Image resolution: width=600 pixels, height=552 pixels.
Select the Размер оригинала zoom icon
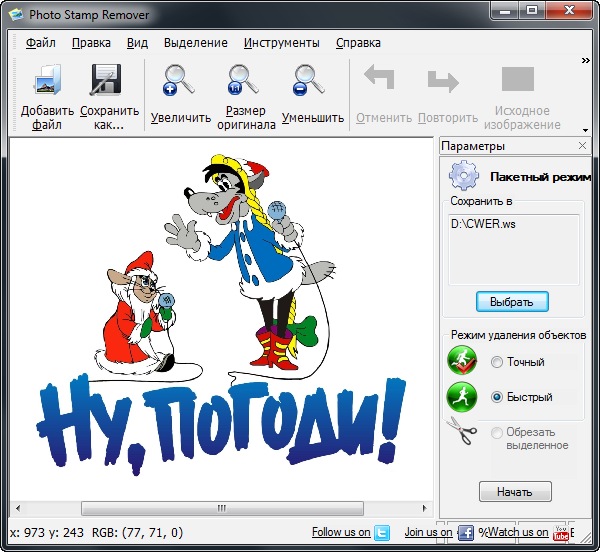[245, 82]
